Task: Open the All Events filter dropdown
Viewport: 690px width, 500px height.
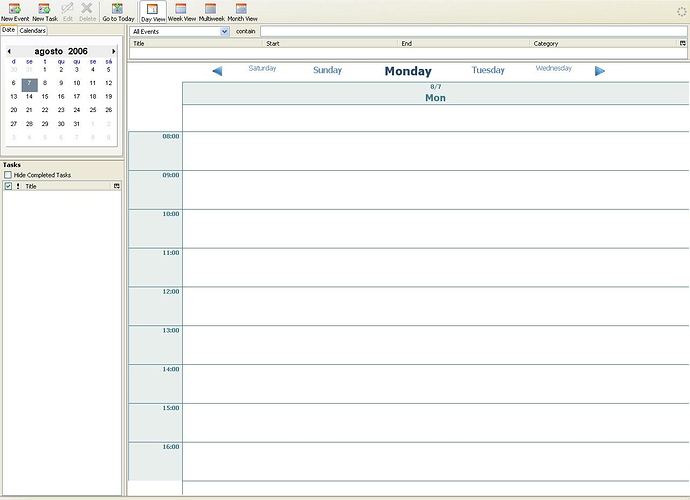Action: pyautogui.click(x=180, y=31)
